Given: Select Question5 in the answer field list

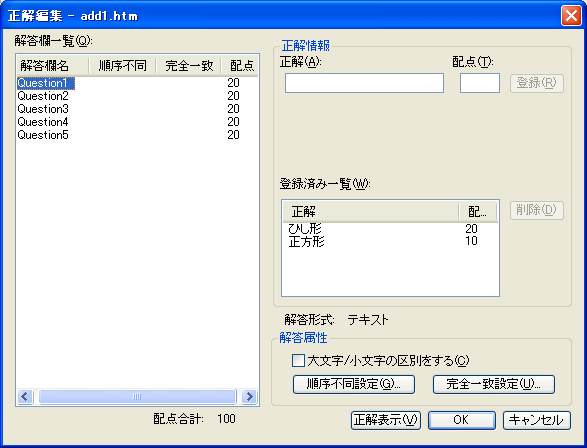Looking at the screenshot, I should tap(43, 135).
